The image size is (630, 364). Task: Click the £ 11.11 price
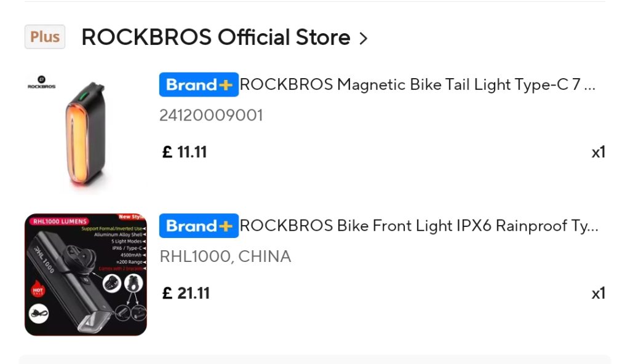185,152
